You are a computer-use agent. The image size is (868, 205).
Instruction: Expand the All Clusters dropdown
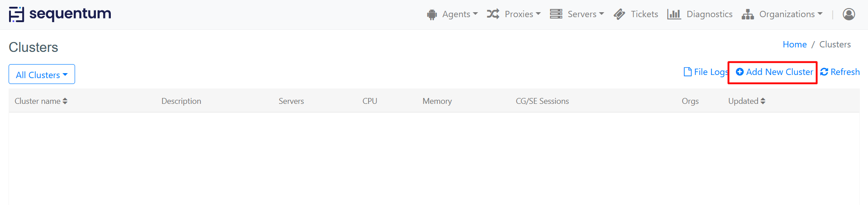click(x=42, y=75)
